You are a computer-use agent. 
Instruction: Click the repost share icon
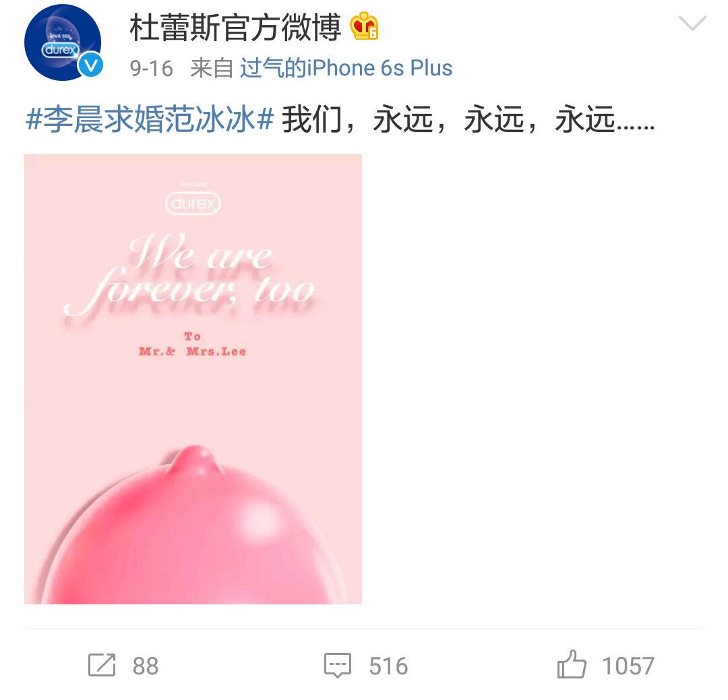(102, 665)
